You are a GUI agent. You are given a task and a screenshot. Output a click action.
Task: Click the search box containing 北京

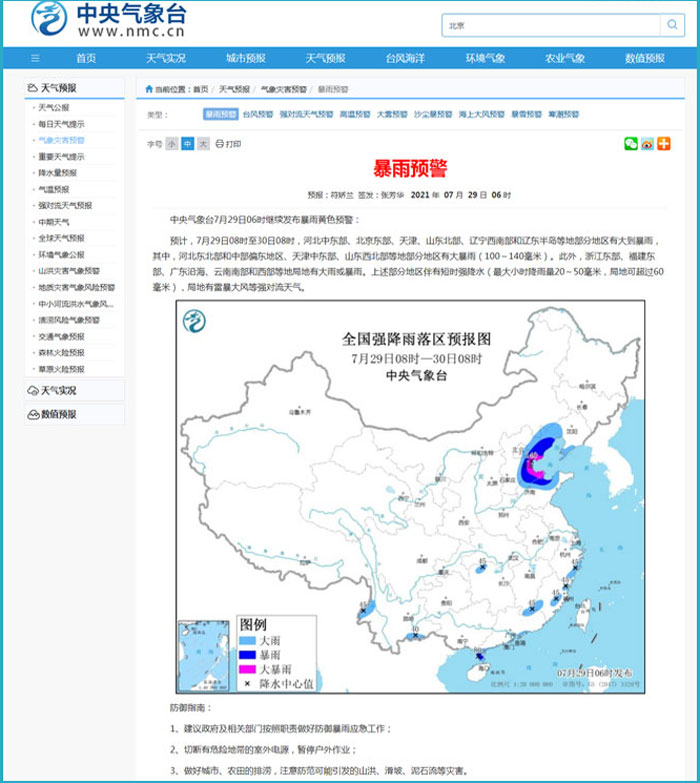550,25
